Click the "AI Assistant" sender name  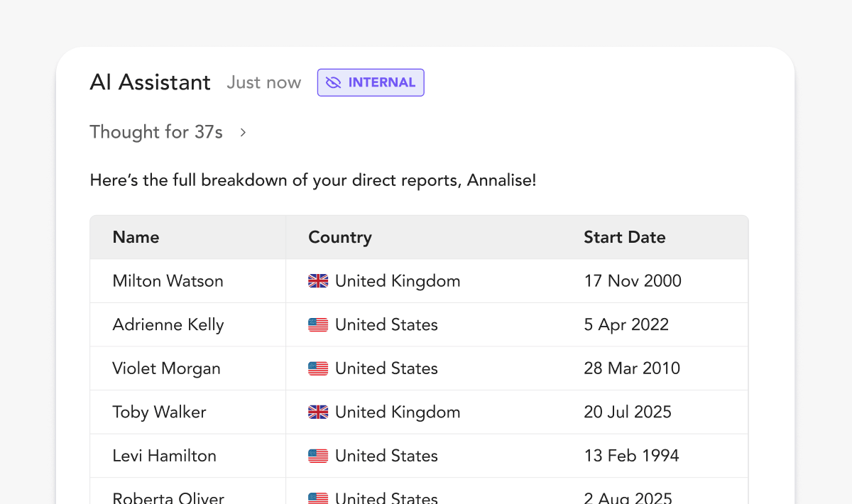coord(151,82)
